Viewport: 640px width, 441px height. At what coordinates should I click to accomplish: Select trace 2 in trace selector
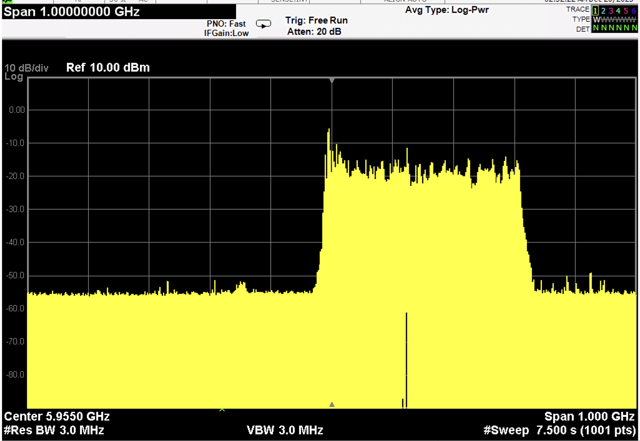pyautogui.click(x=602, y=9)
